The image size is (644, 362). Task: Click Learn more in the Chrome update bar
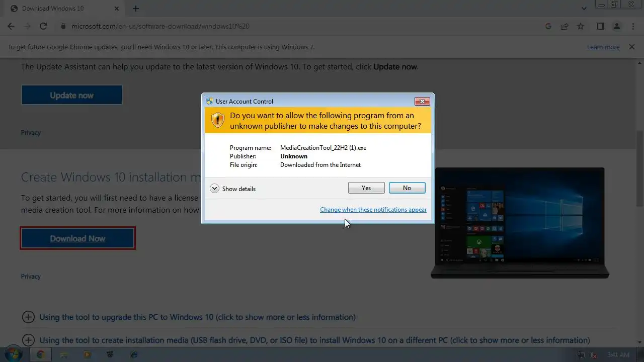(603, 47)
